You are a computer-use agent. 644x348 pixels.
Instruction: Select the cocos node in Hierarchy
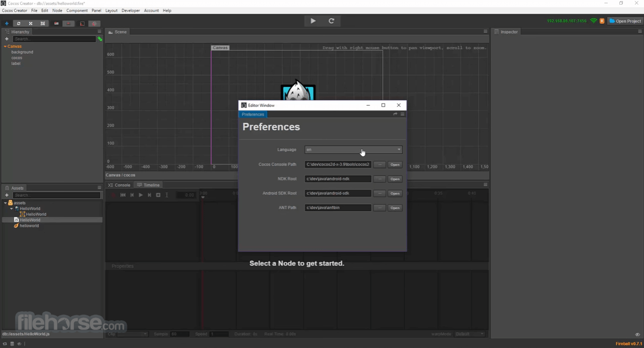[17, 58]
